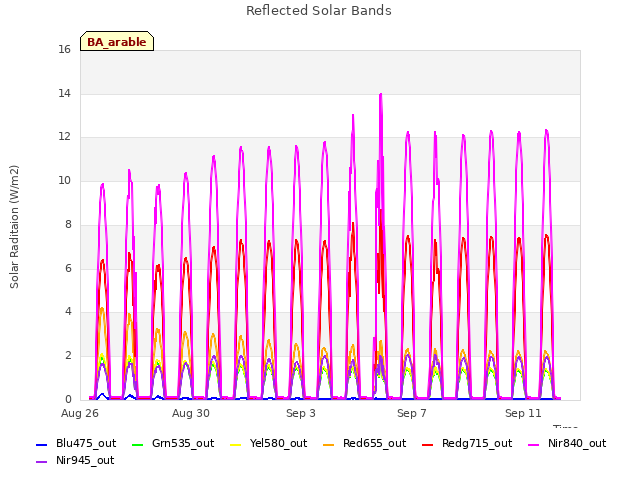Screen dimensions: 640x480
Task: Click the BA_arable label box
Action: 117,41
